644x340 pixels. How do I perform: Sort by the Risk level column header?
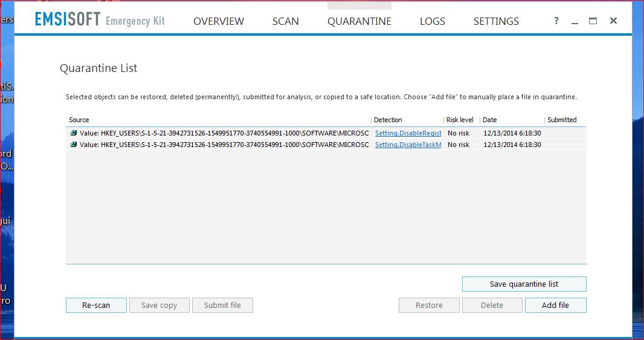click(460, 120)
